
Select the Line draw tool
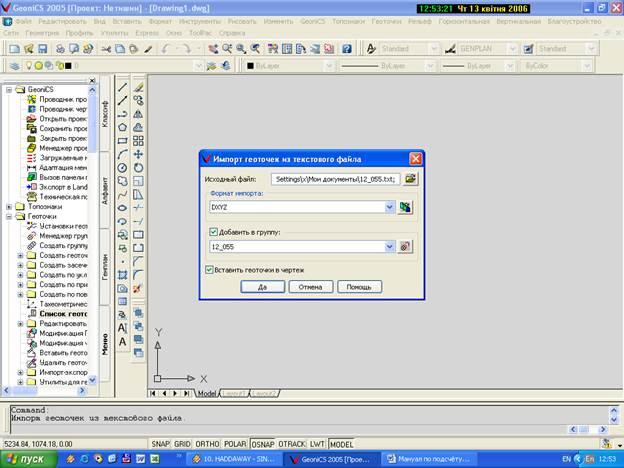[x=123, y=87]
